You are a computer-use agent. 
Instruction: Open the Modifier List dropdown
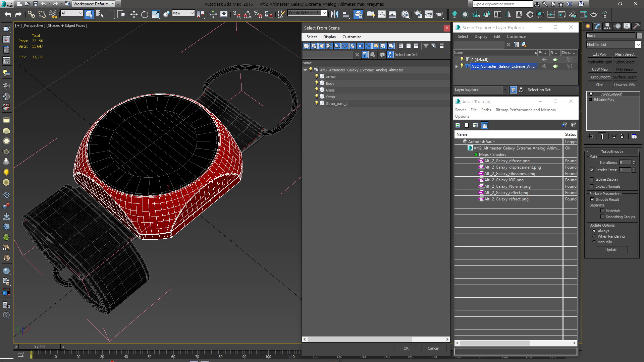[x=613, y=45]
